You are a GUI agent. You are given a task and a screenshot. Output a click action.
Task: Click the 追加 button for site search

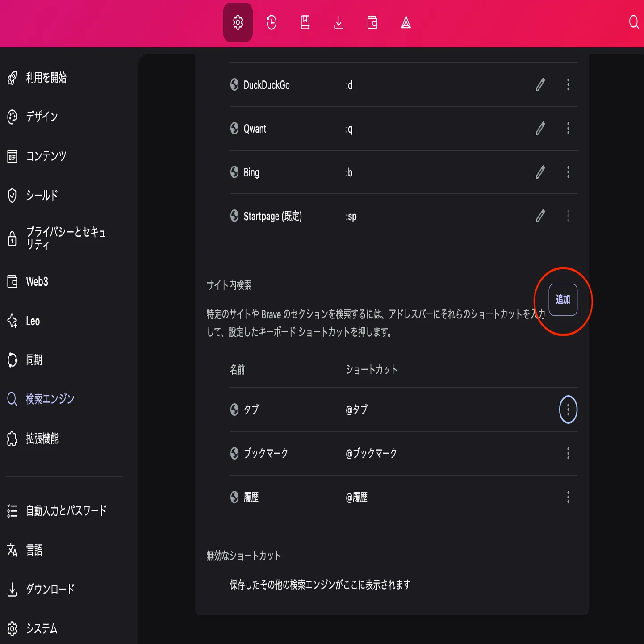(563, 300)
